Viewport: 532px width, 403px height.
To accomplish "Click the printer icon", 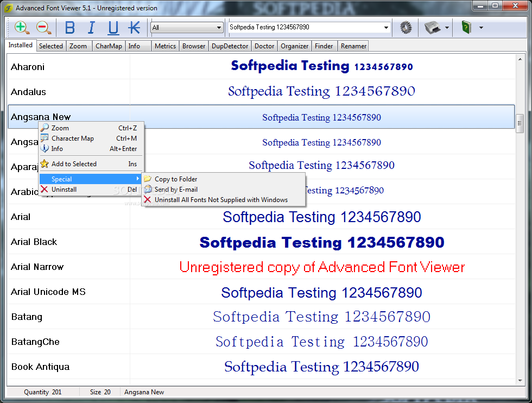I will click(432, 27).
